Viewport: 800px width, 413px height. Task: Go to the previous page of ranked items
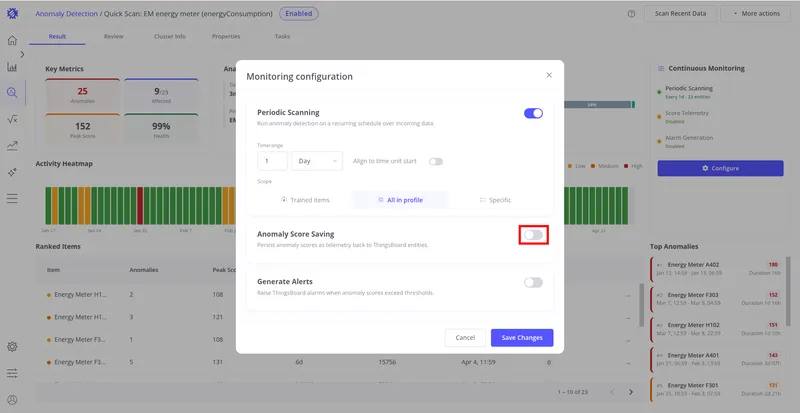pos(612,392)
